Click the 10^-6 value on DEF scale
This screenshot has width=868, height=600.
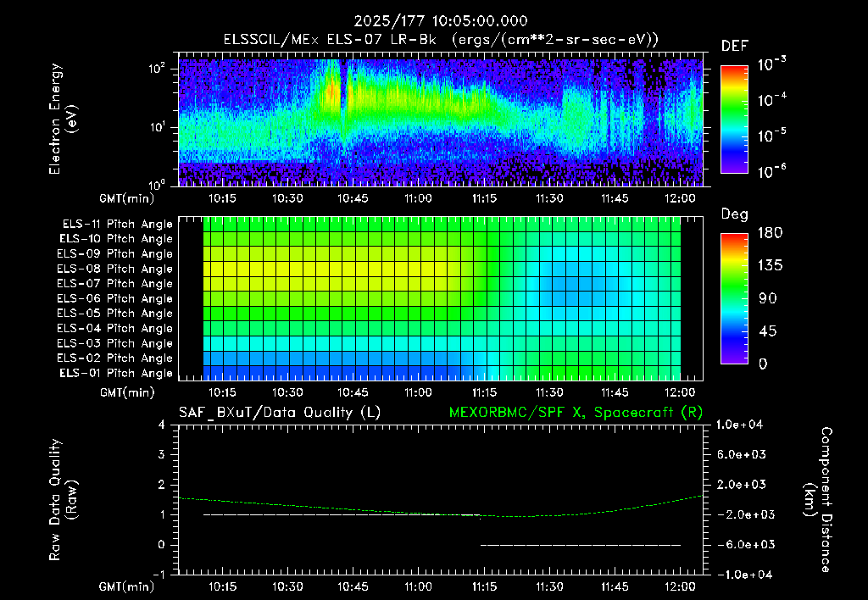point(771,171)
